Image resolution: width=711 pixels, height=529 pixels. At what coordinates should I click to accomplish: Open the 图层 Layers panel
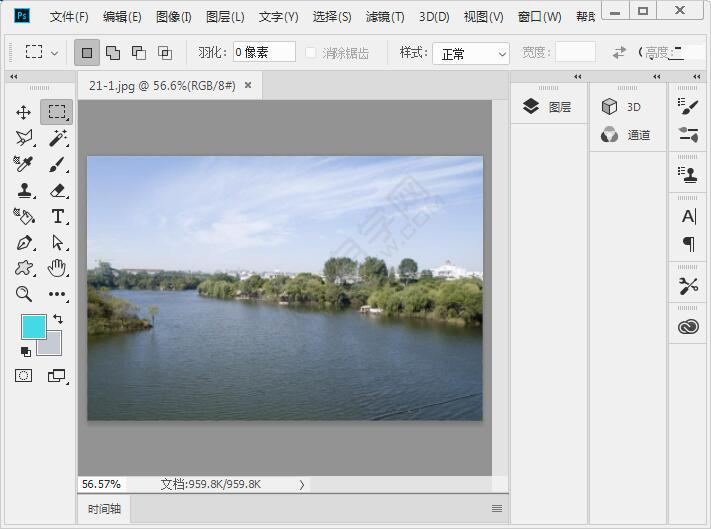(547, 107)
